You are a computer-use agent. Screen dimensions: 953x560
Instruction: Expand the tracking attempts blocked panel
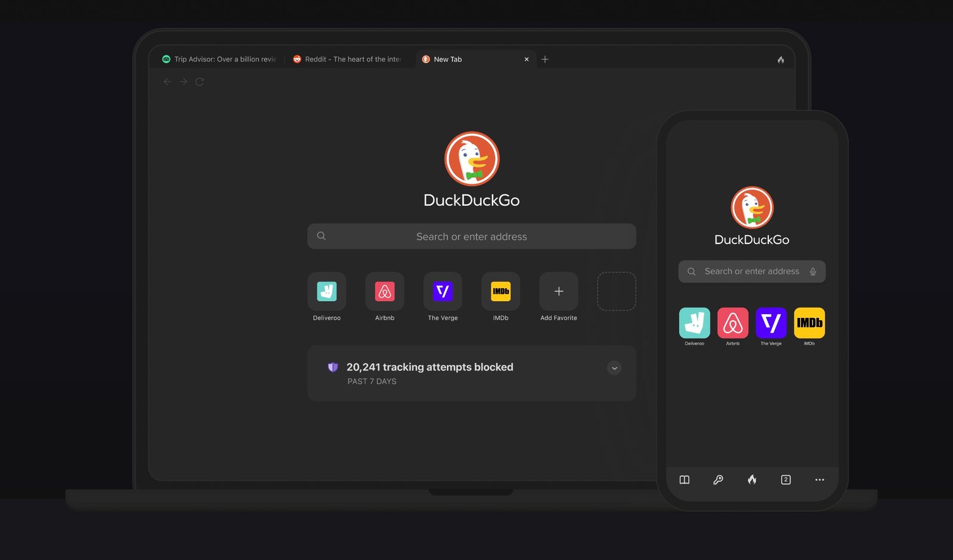pos(614,368)
